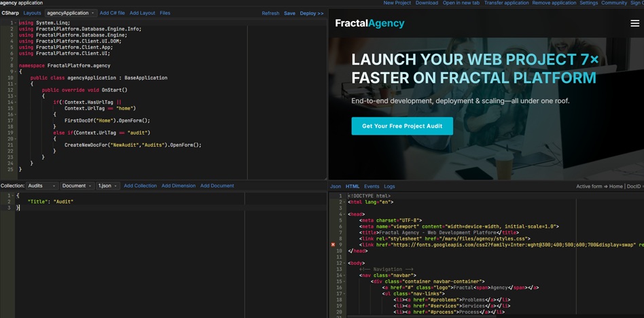
Task: Open the agencyApplication file dropdown
Action: [x=71, y=13]
